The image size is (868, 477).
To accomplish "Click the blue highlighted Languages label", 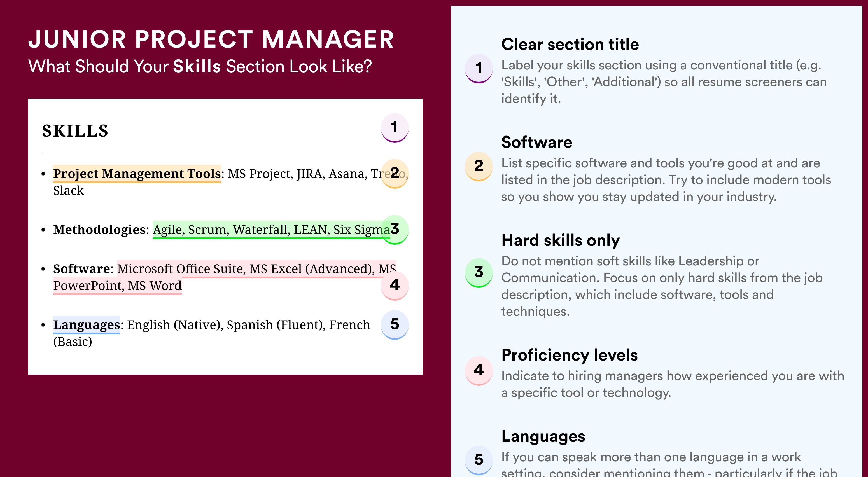I will point(87,325).
